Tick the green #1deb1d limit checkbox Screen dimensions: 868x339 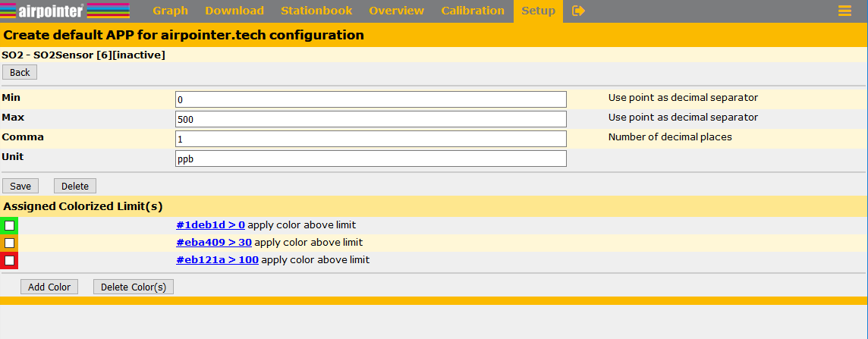[10, 225]
